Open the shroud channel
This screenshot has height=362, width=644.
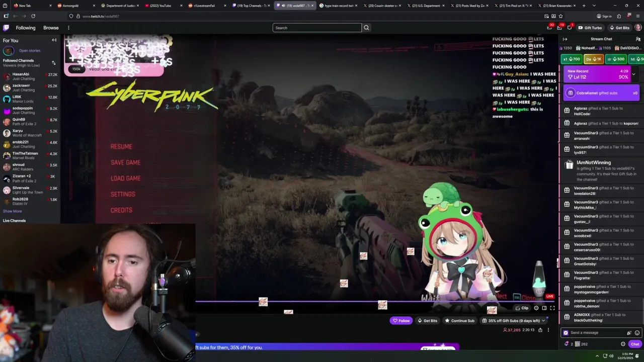coord(30,167)
